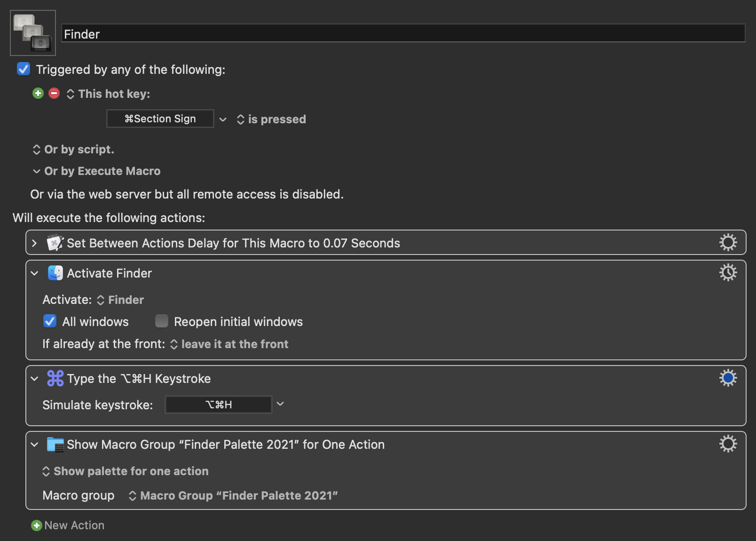Click the command symbol icon of Keystroke action

pos(55,378)
